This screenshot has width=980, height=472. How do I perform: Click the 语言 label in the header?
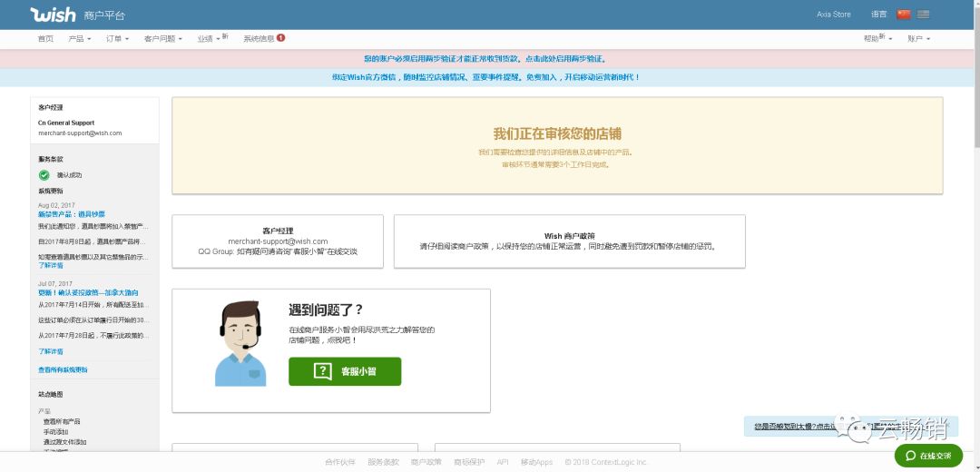click(878, 15)
